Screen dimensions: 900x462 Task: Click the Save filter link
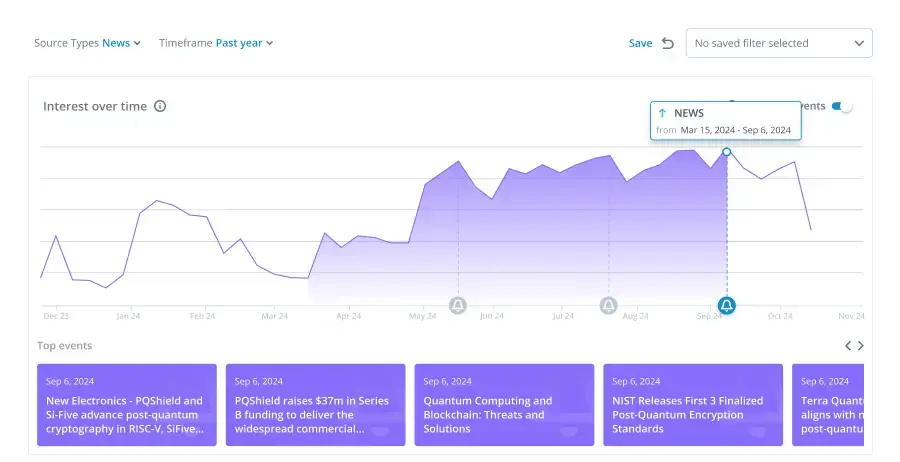pyautogui.click(x=640, y=43)
